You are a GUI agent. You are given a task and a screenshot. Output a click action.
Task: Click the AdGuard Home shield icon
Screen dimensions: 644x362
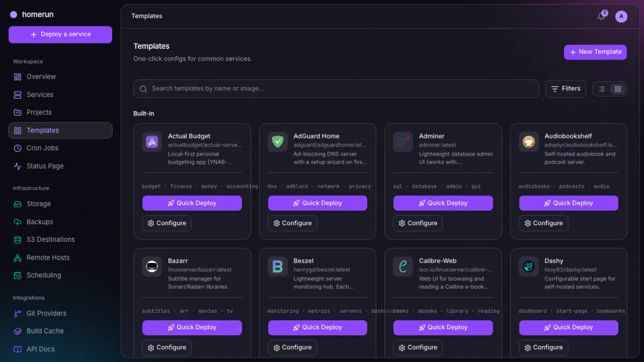pyautogui.click(x=277, y=142)
